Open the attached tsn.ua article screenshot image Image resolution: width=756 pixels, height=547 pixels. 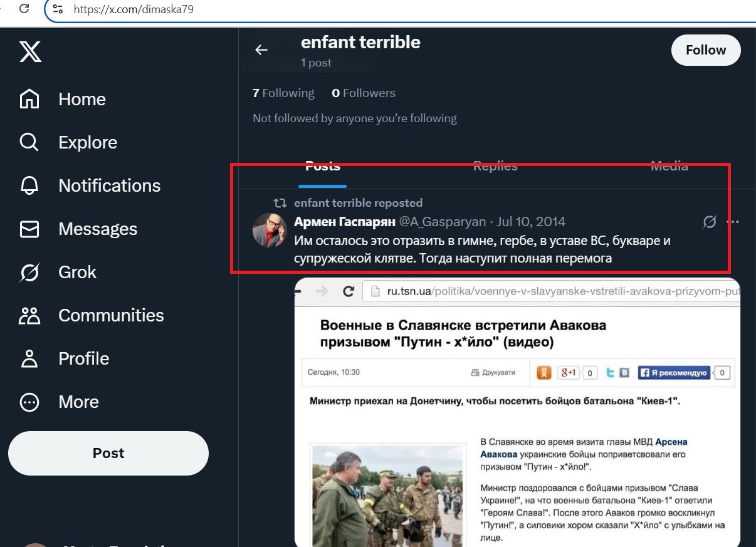517,412
